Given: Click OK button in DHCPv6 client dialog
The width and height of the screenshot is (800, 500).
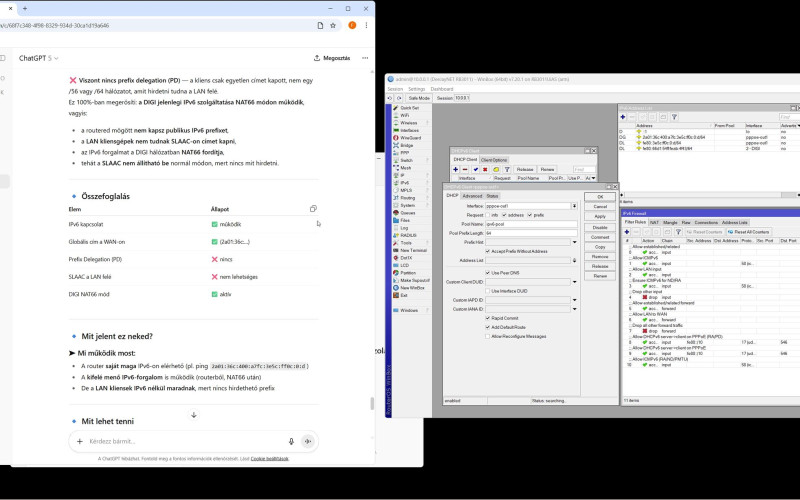Looking at the screenshot, I should coord(600,197).
